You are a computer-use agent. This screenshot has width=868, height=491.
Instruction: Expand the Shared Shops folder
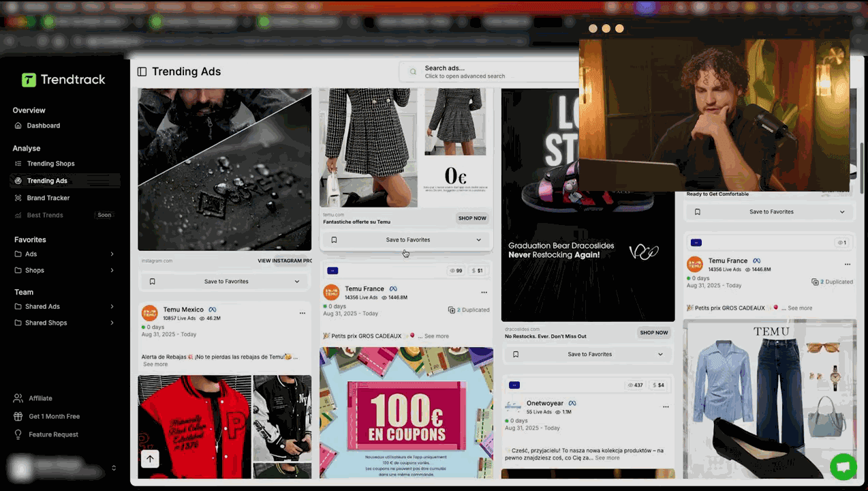click(46, 323)
